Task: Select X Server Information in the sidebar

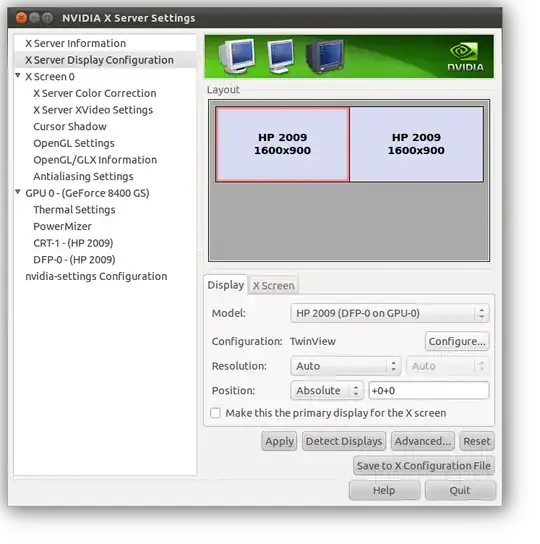Action: click(x=75, y=43)
